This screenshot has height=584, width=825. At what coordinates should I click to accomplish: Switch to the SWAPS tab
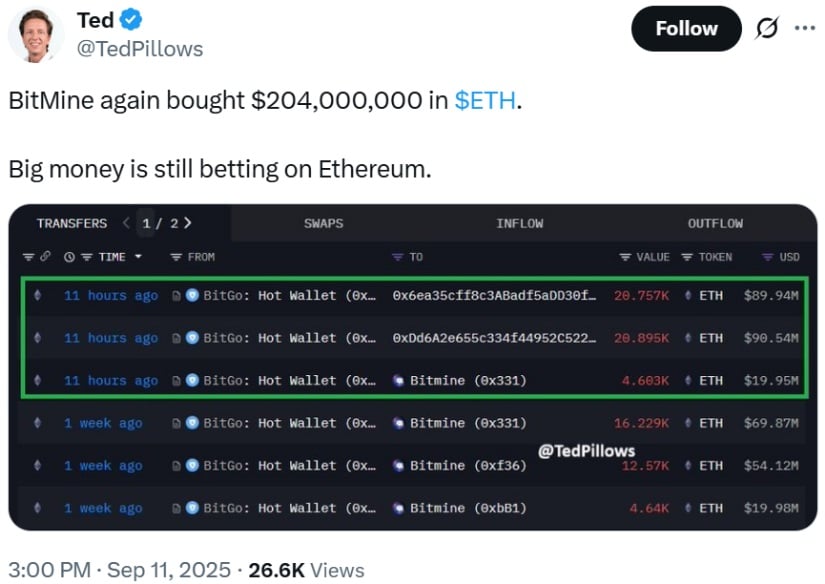tap(324, 224)
